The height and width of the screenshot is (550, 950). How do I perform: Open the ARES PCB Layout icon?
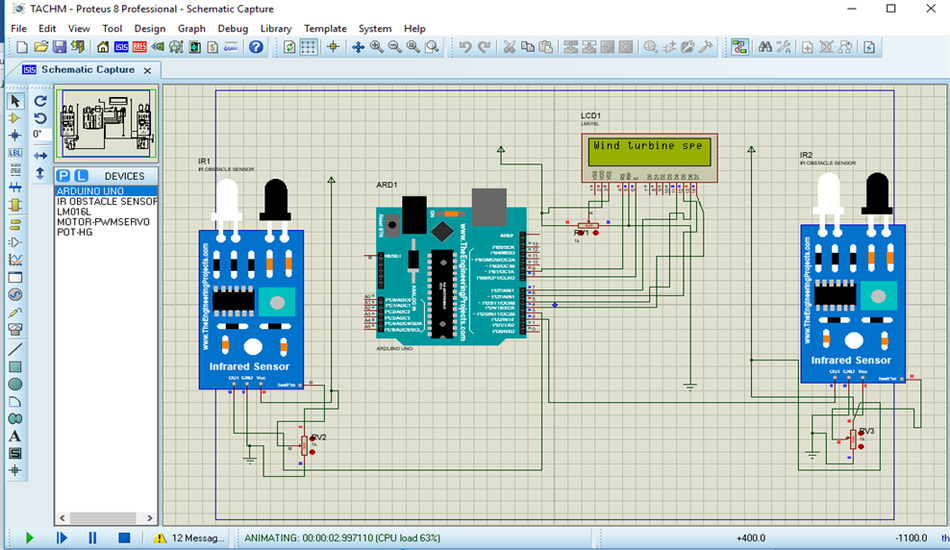[139, 47]
